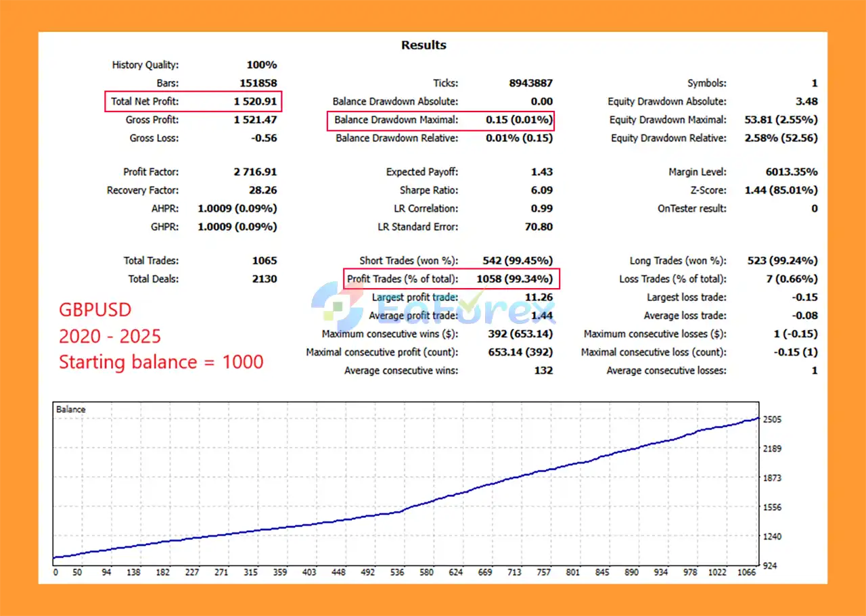Image resolution: width=866 pixels, height=616 pixels.
Task: Click the 2505 label on the chart axis
Action: (x=772, y=419)
